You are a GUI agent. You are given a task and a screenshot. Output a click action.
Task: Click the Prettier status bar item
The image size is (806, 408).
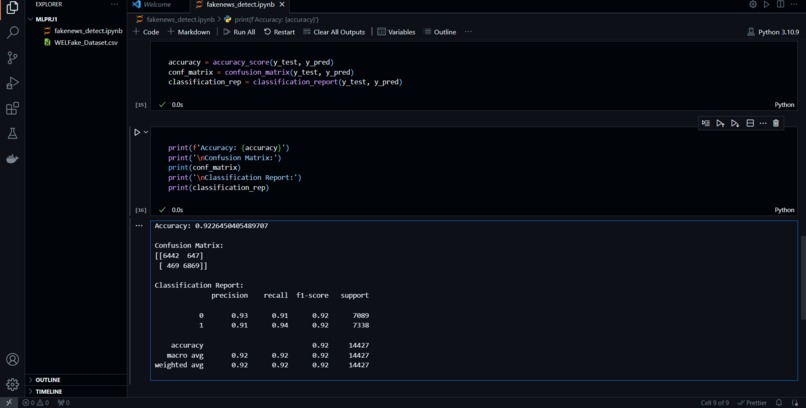[x=752, y=403]
